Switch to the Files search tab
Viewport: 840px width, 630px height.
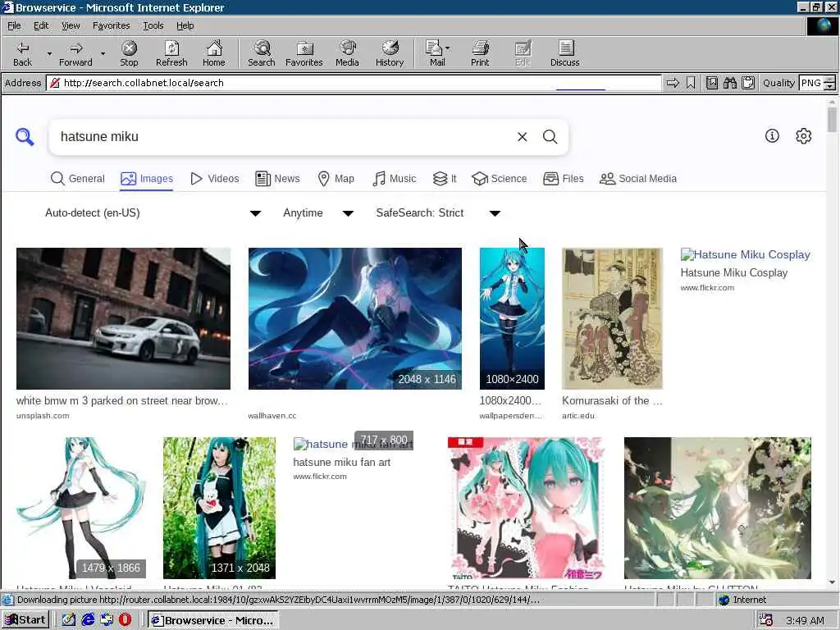click(x=563, y=178)
